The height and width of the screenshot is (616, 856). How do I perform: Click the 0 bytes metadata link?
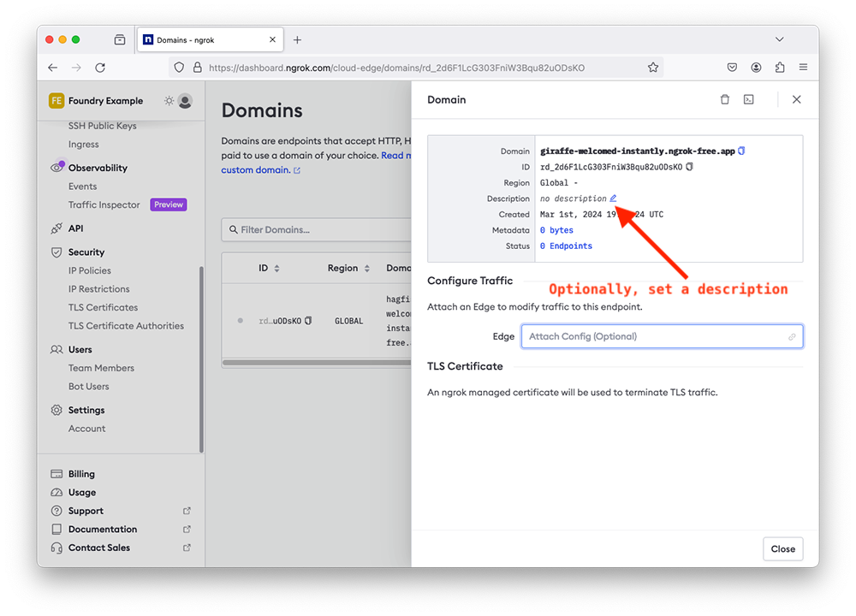(x=556, y=230)
